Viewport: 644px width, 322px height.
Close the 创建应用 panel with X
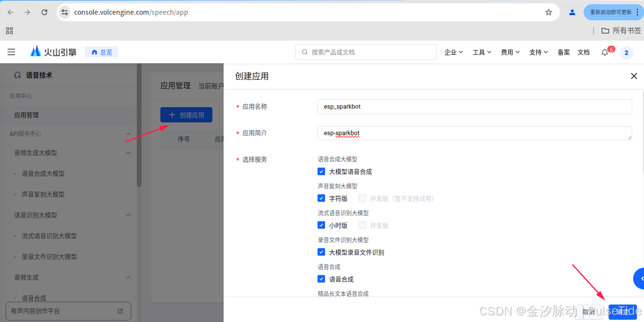tap(634, 76)
